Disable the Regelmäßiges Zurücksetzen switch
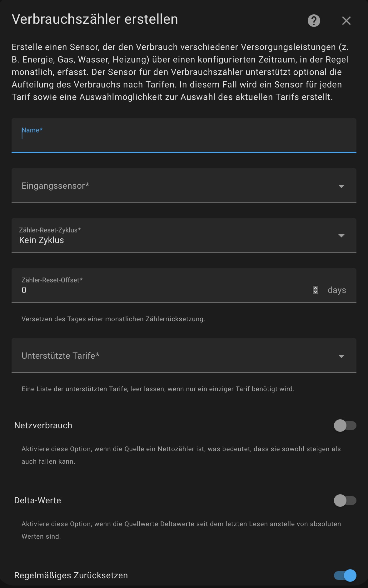Screen dimensions: 368x588 pos(345,576)
